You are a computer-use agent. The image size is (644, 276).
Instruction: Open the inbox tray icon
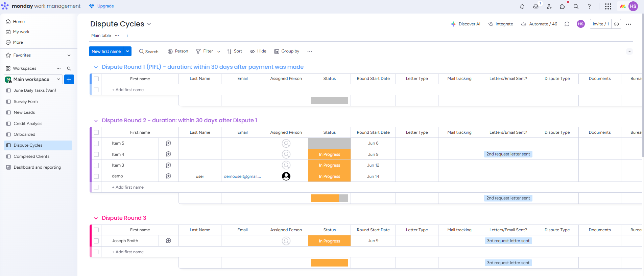pos(536,6)
